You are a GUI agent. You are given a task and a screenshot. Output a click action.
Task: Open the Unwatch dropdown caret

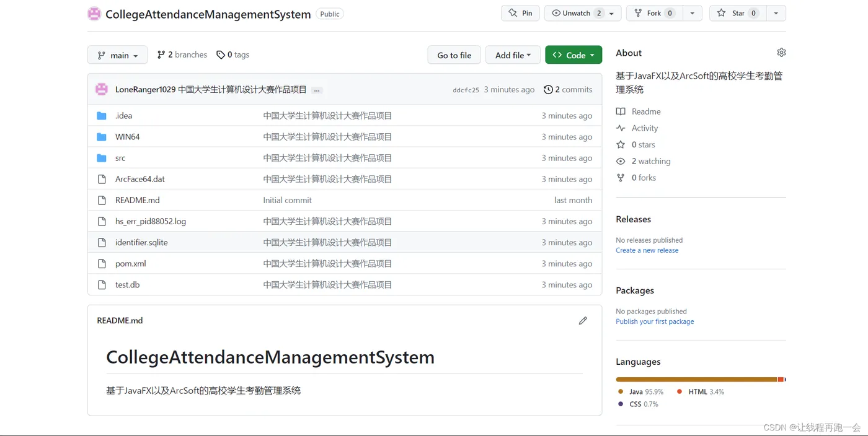(x=612, y=14)
